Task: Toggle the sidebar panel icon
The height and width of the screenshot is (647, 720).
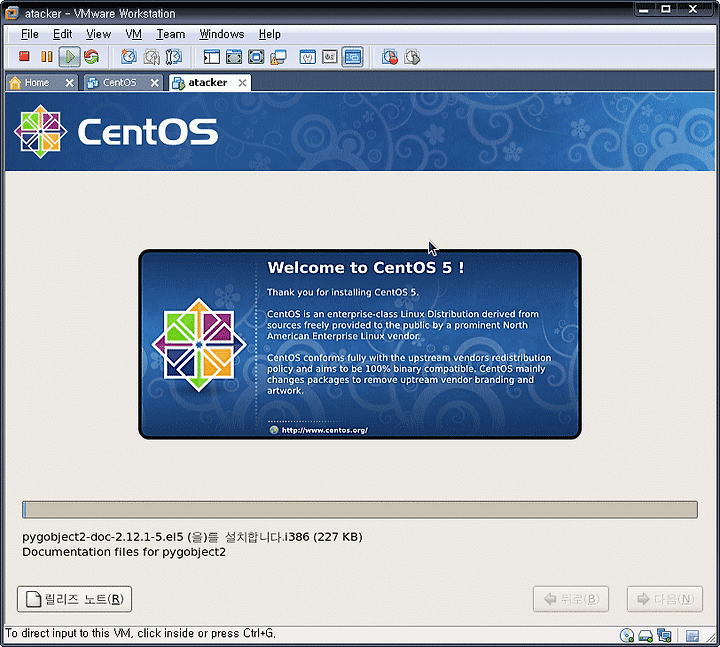Action: click(x=212, y=57)
